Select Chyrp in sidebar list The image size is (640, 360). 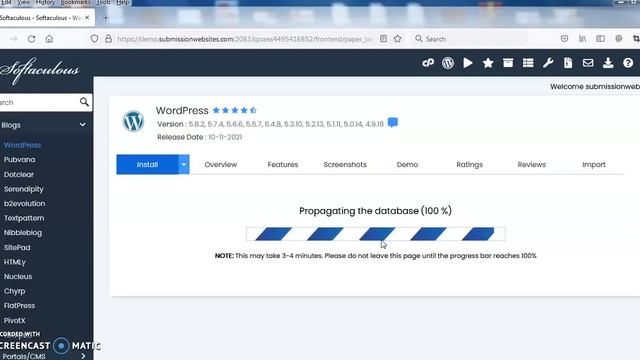tap(15, 291)
